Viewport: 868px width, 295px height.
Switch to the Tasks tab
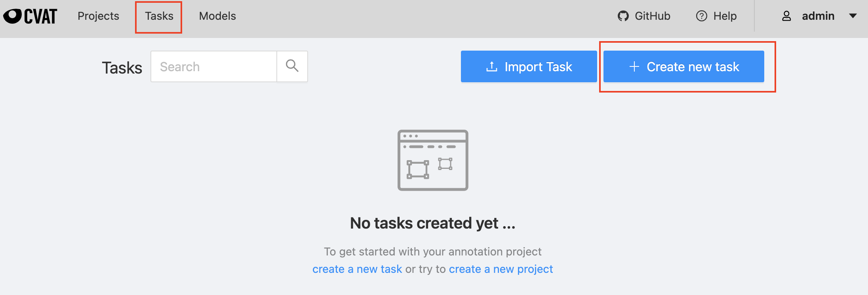click(x=159, y=16)
